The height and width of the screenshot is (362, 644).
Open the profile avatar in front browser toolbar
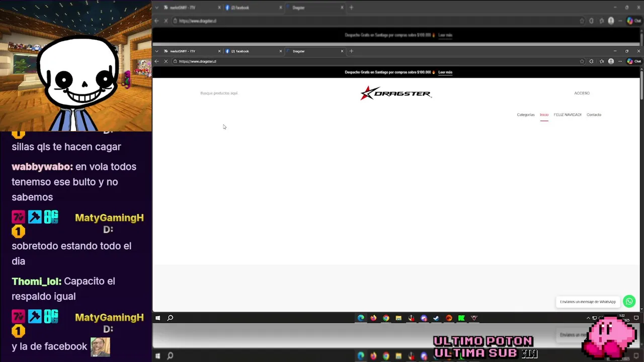coord(611,61)
